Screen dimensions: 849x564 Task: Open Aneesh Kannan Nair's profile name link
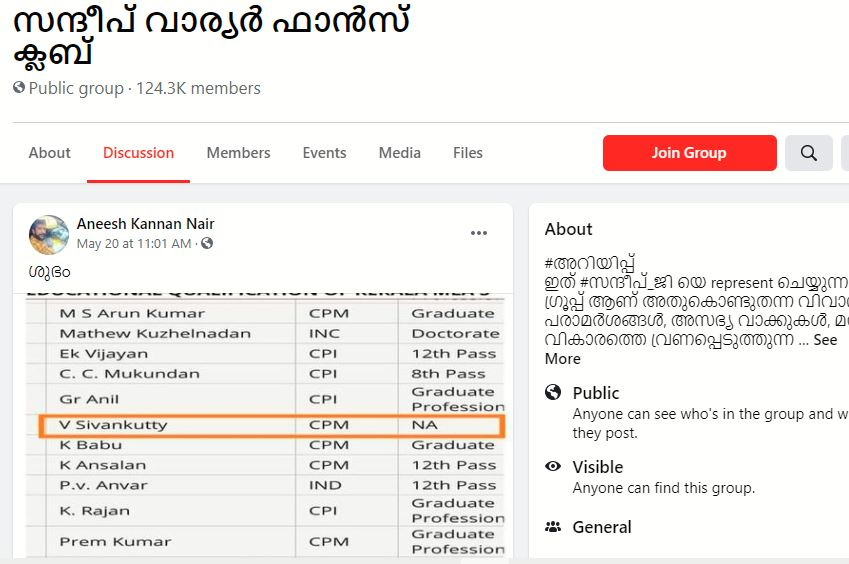click(x=145, y=224)
